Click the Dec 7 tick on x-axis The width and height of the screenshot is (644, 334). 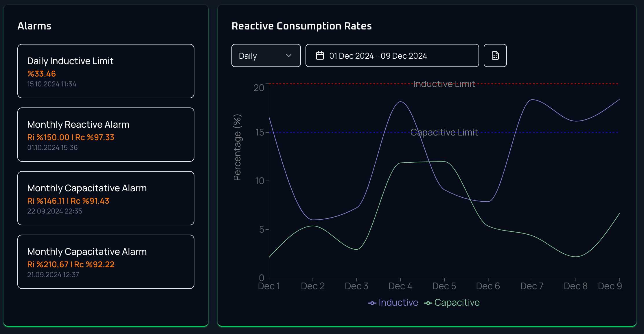click(532, 286)
